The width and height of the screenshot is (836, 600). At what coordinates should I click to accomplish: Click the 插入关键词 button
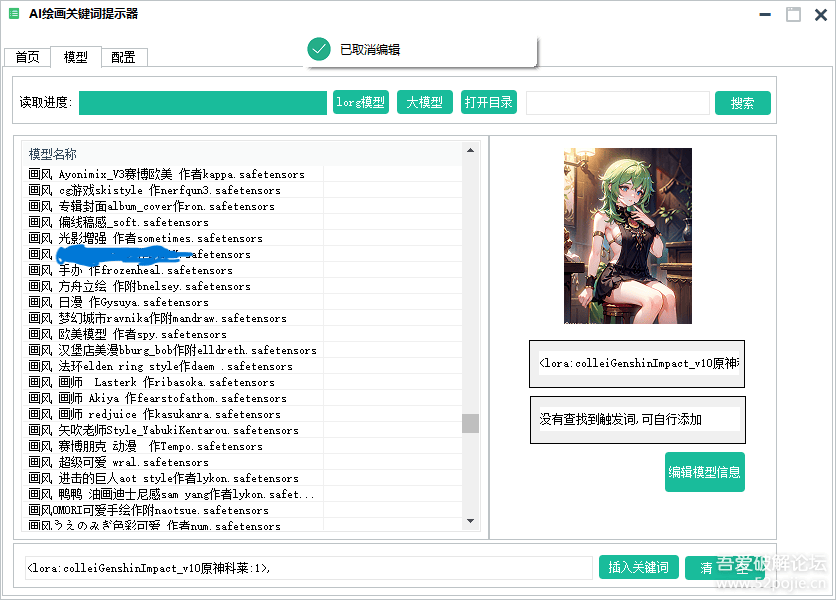coord(639,567)
